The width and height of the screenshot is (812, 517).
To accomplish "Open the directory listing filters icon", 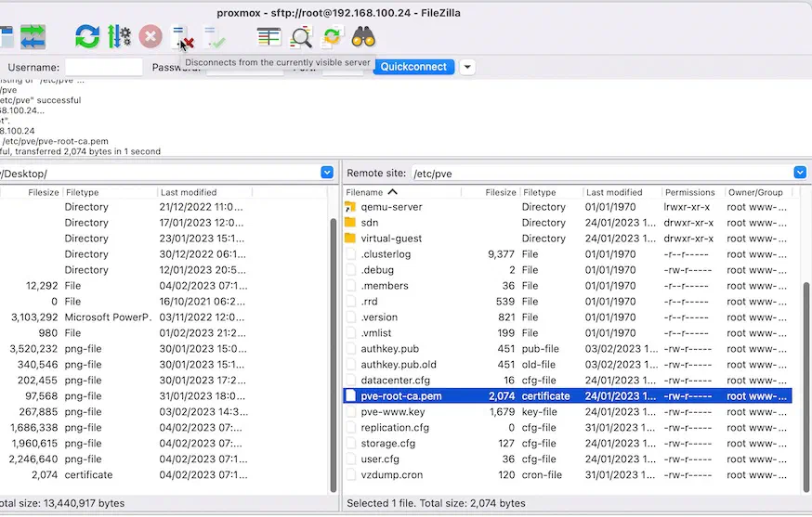I will pos(268,37).
